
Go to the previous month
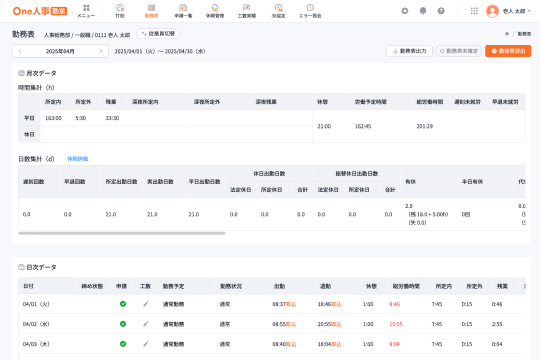[20, 51]
